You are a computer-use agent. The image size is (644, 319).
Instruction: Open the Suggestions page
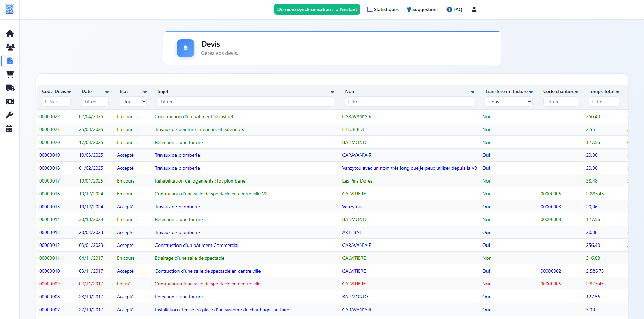[422, 9]
